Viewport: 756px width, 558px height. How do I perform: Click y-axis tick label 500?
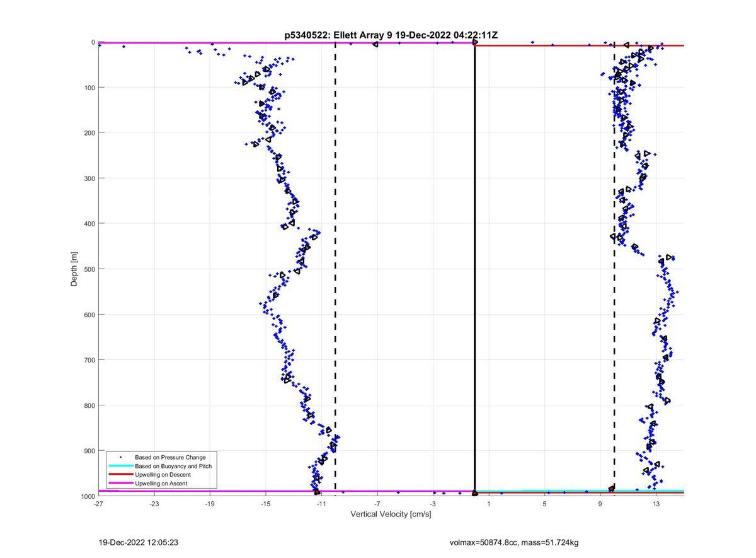coord(89,269)
